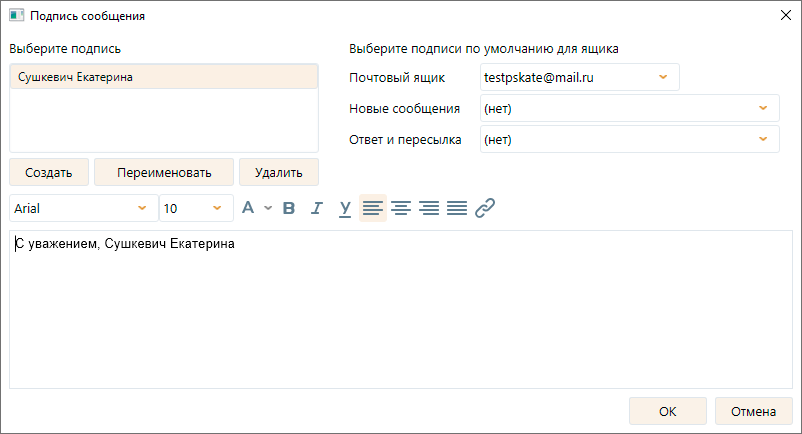Select the Сушкевич Екатерина signature
Viewport: 802px width, 434px height.
coord(163,77)
